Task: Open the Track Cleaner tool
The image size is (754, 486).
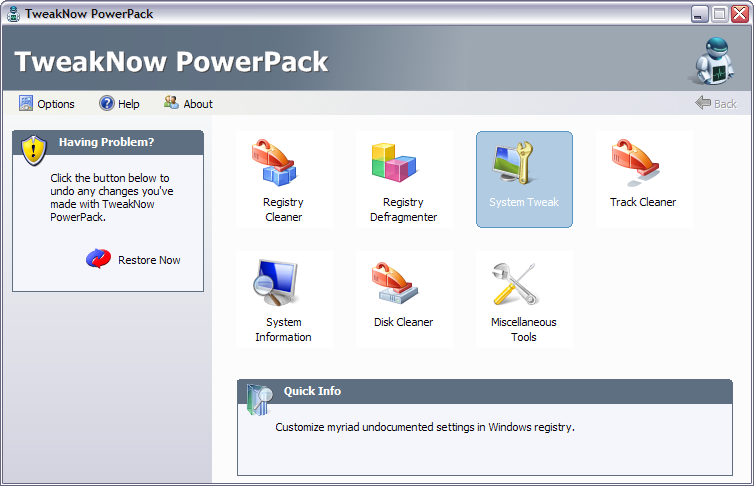Action: pyautogui.click(x=644, y=179)
